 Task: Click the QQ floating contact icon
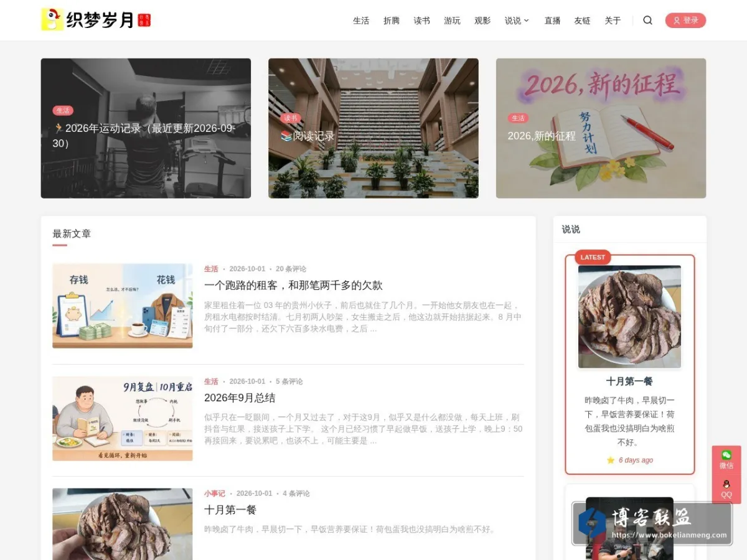726,488
